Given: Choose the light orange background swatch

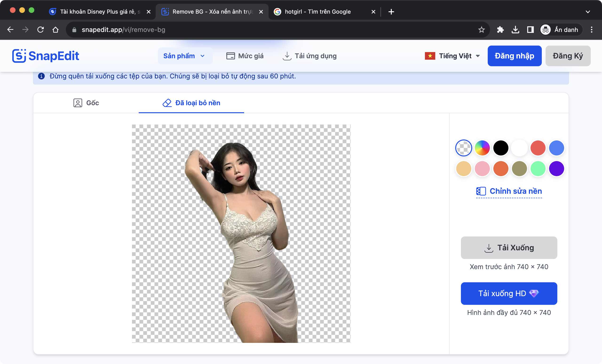Looking at the screenshot, I should tap(463, 168).
